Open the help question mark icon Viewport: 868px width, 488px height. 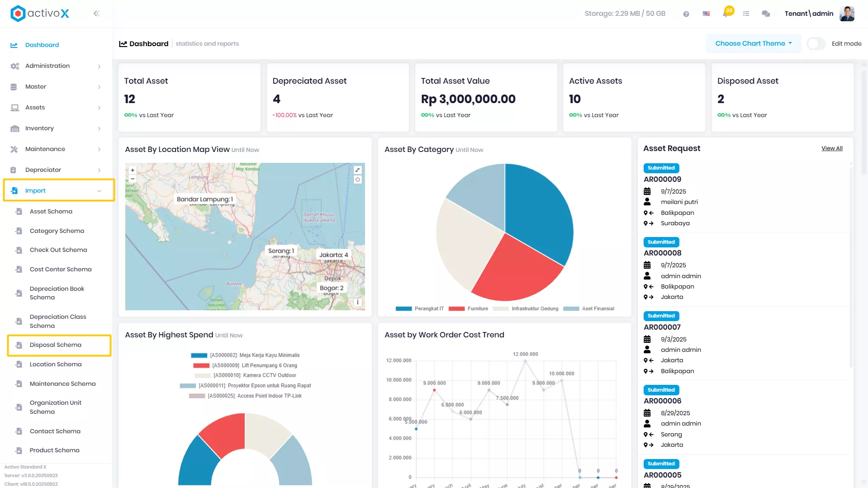tap(686, 14)
